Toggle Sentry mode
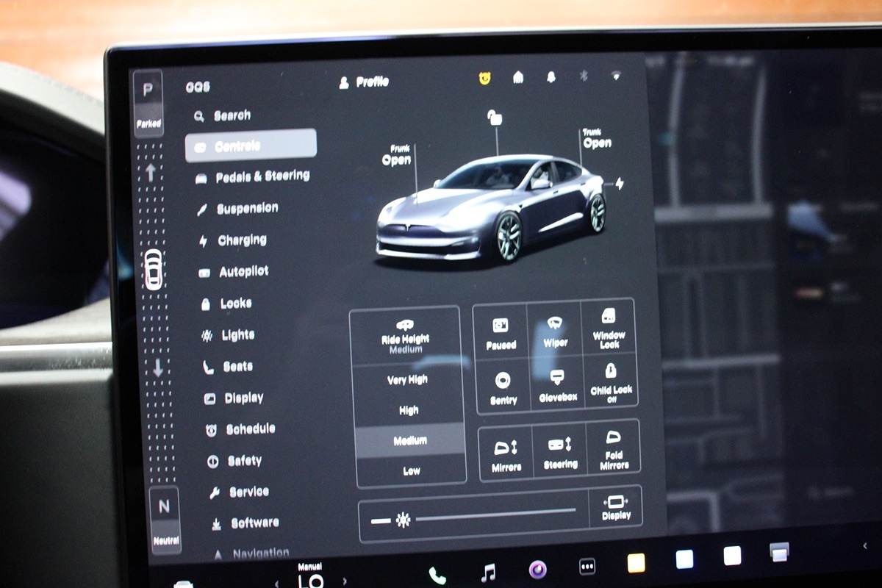This screenshot has width=882, height=588. tap(503, 387)
